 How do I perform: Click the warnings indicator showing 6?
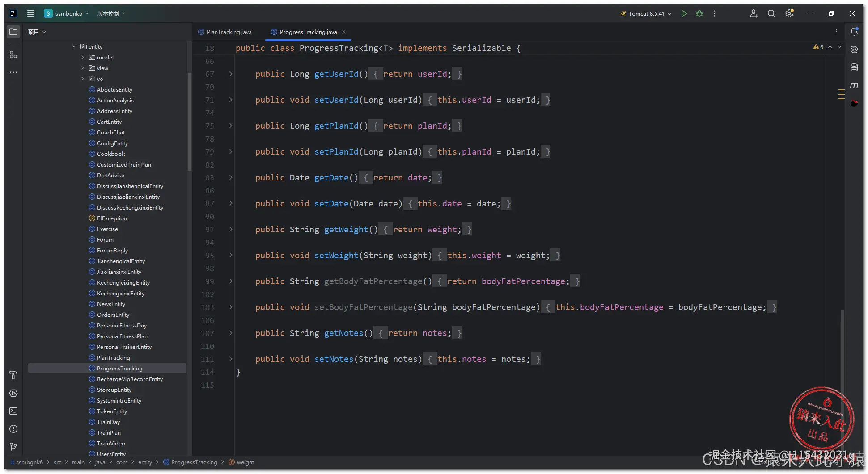point(818,47)
